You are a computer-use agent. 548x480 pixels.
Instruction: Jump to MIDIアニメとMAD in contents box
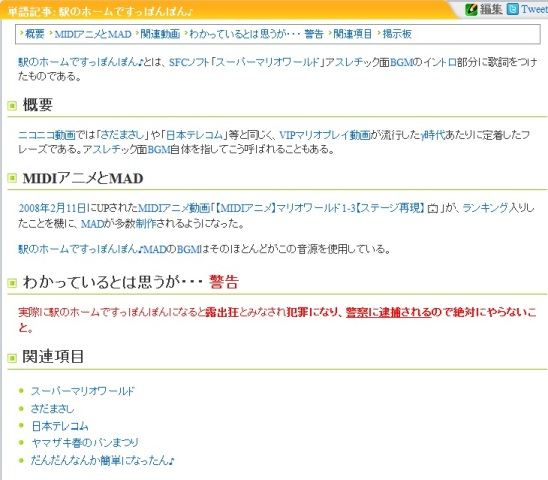[93, 34]
